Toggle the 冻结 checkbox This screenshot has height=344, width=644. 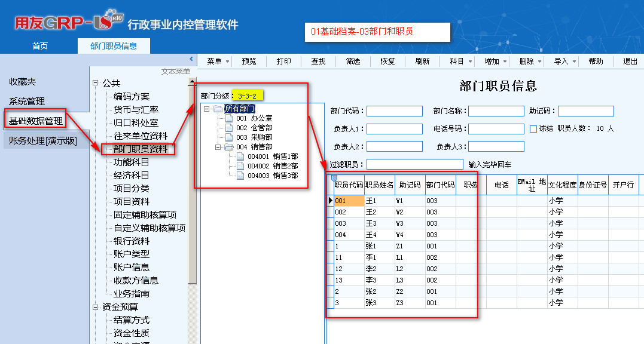coord(533,128)
